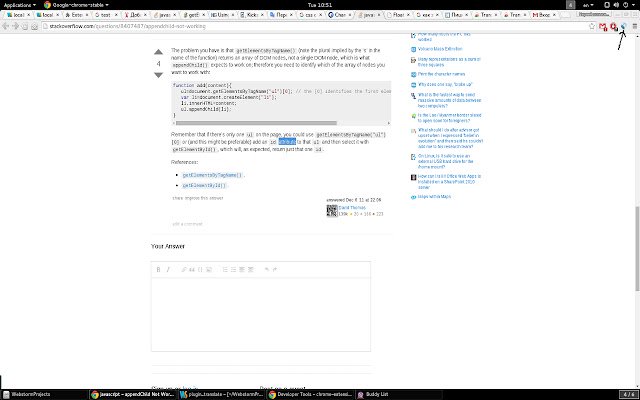The width and height of the screenshot is (640, 400).
Task: Open external USB hard drive Linux question
Action: [x=445, y=161]
